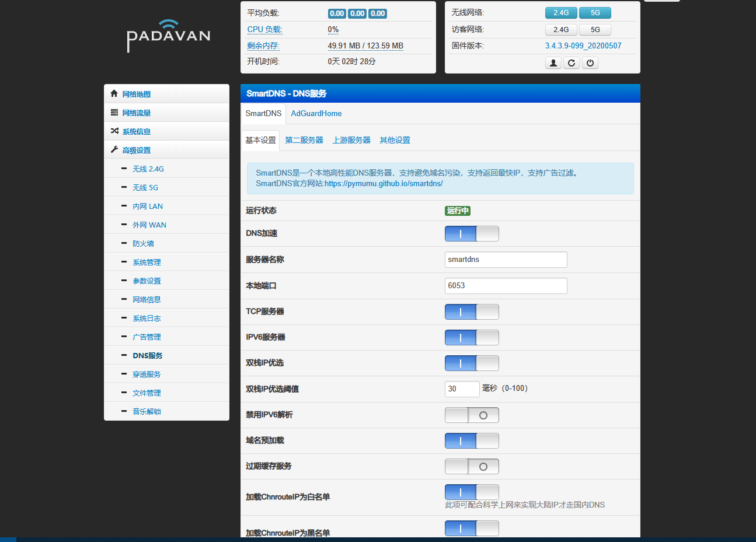
Task: Click the wrench icon for 高级设置
Action: coord(114,149)
